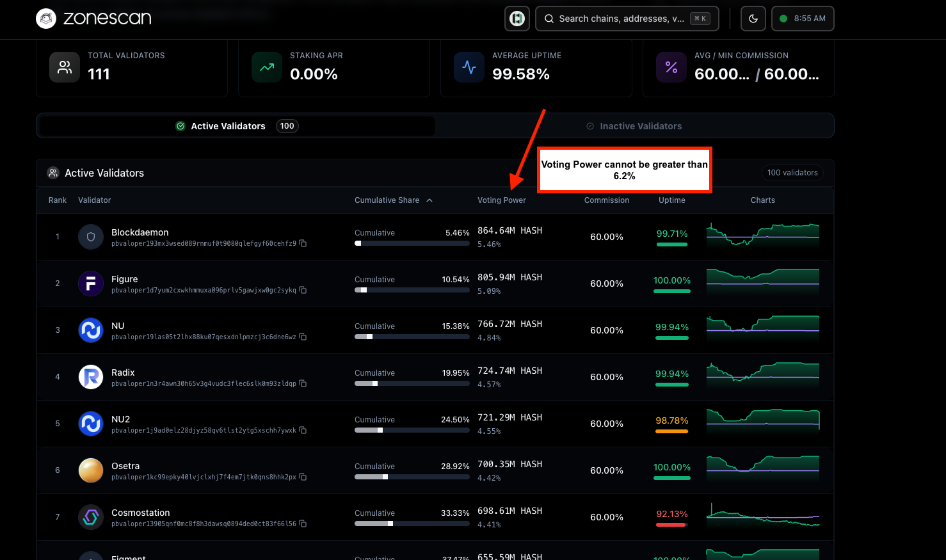946x560 pixels.
Task: Click Osetra's 60.00% commission value
Action: [x=607, y=470]
